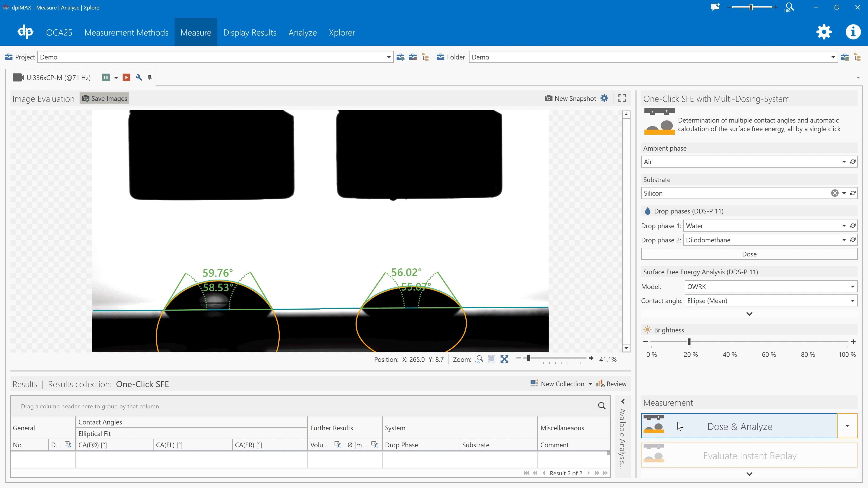Refresh the Ambient phase list

853,162
